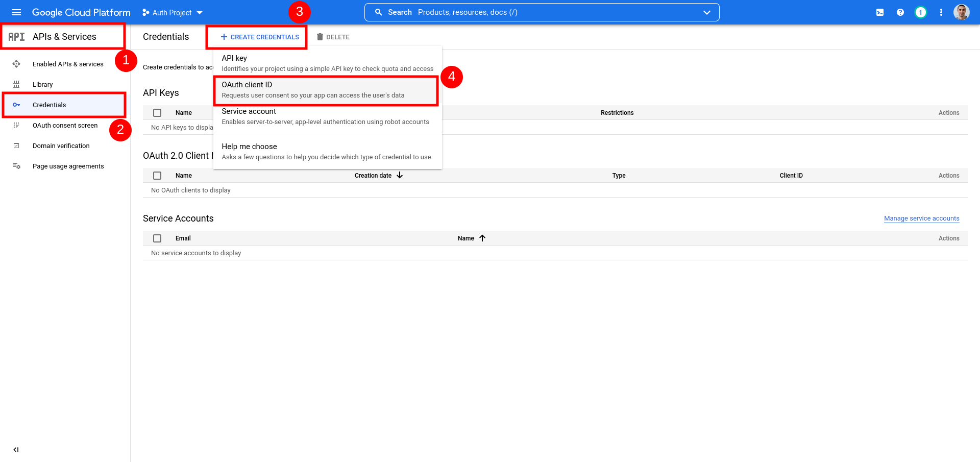Open the Auth Project selector dropdown
Viewport: 980px width, 462px height.
[173, 12]
